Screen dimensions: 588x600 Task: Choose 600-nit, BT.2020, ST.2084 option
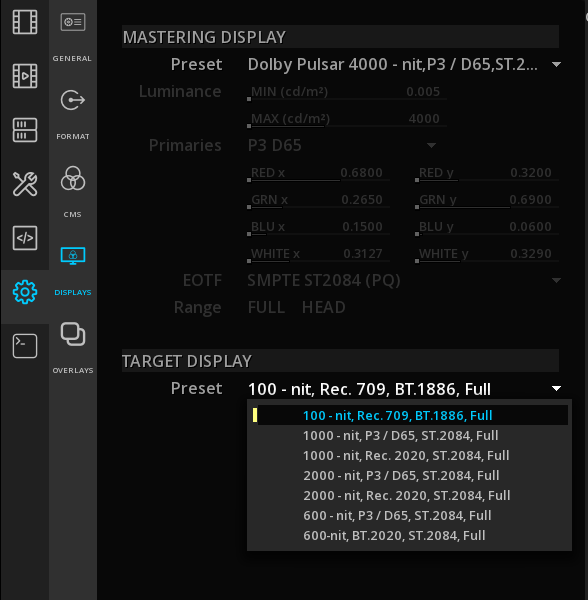pos(409,535)
